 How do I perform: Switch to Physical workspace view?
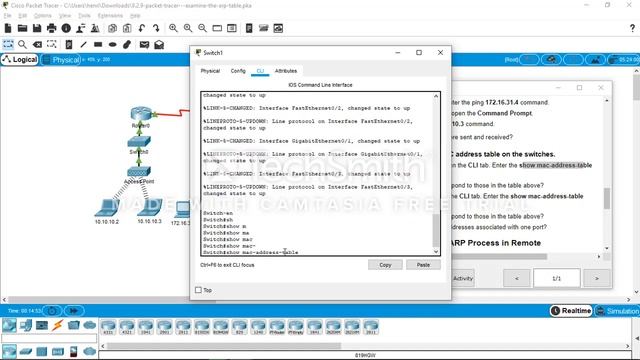[x=61, y=60]
